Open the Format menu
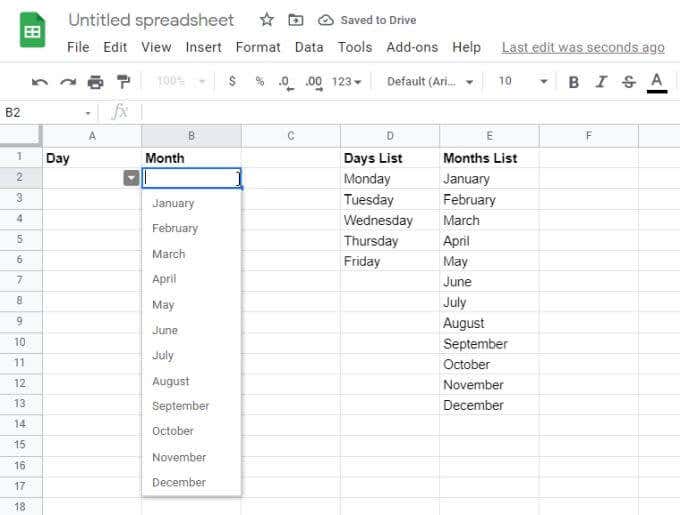The width and height of the screenshot is (680, 515). [x=258, y=47]
